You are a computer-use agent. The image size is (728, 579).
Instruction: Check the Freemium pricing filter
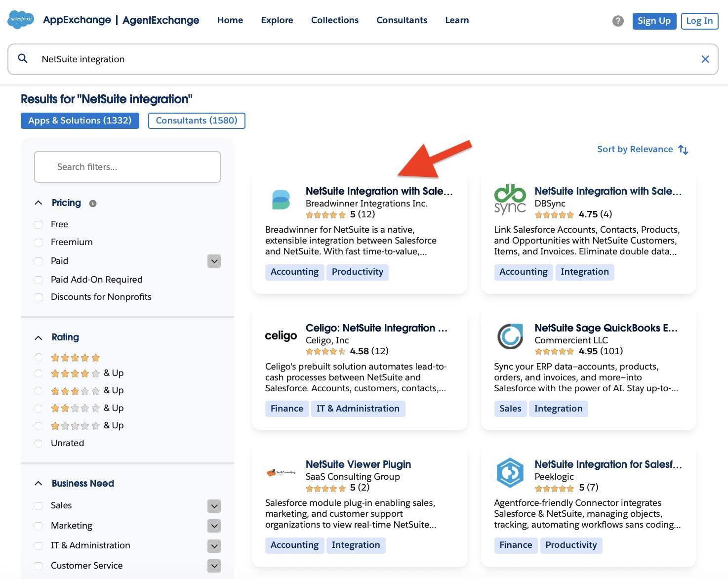pyautogui.click(x=39, y=242)
